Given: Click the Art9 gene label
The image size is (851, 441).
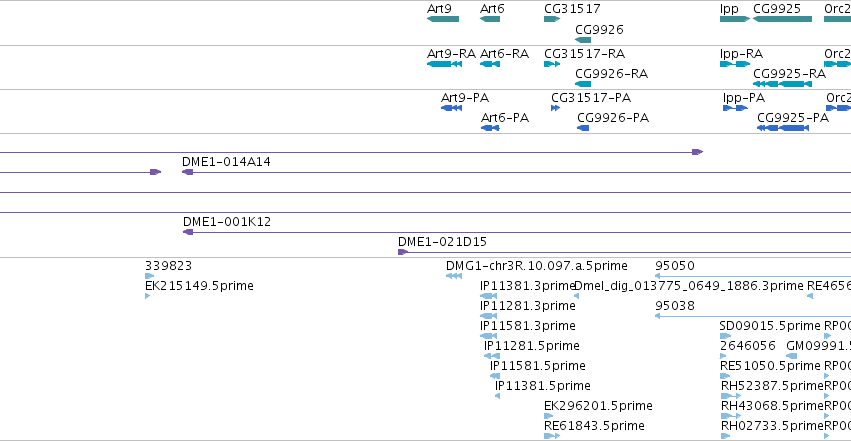Looking at the screenshot, I should tap(439, 9).
